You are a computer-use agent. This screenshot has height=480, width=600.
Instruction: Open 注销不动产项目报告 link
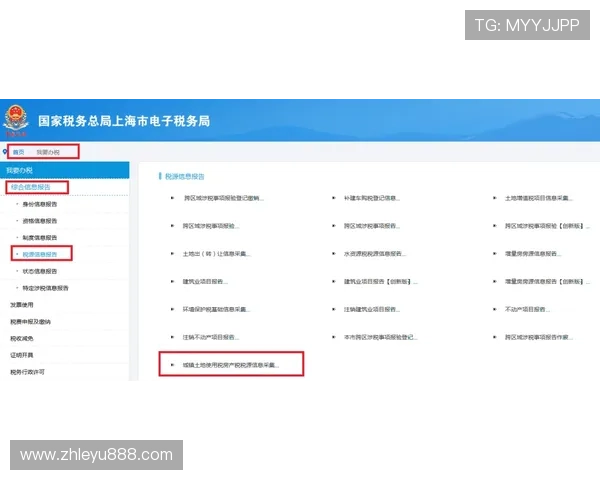click(211, 337)
